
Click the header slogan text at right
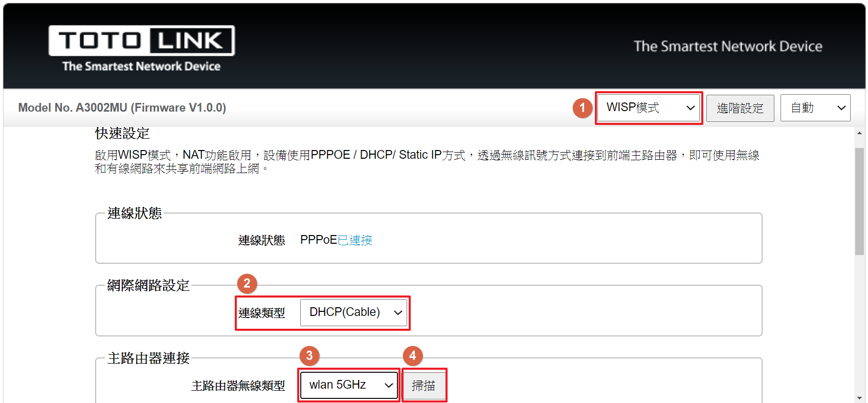[728, 47]
